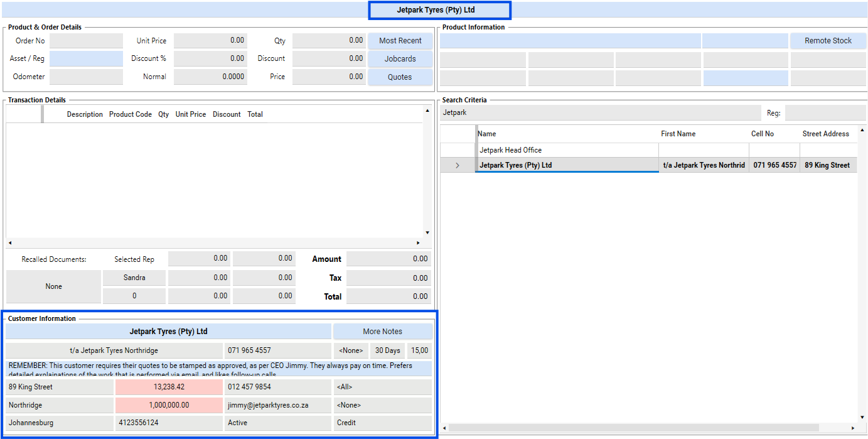The height and width of the screenshot is (439, 868).
Task: Select the Amount total field
Action: pos(389,259)
